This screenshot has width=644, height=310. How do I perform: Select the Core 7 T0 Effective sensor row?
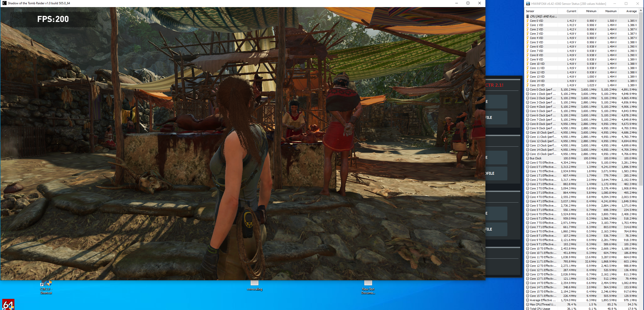pos(581,223)
